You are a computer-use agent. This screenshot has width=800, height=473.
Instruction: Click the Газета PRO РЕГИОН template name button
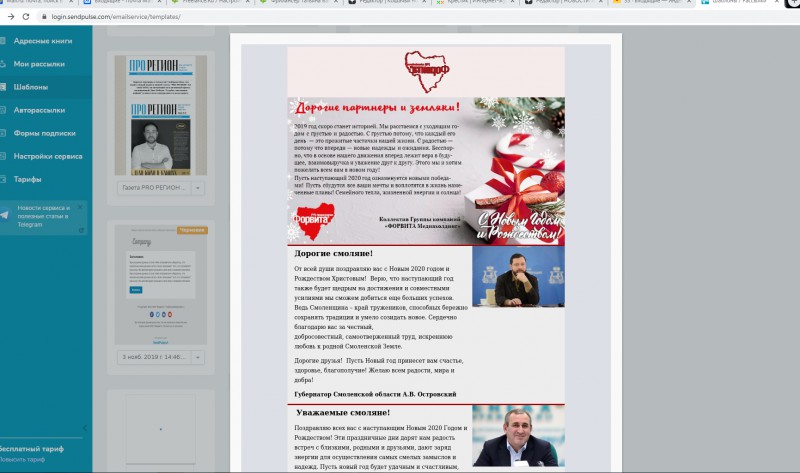[154, 188]
